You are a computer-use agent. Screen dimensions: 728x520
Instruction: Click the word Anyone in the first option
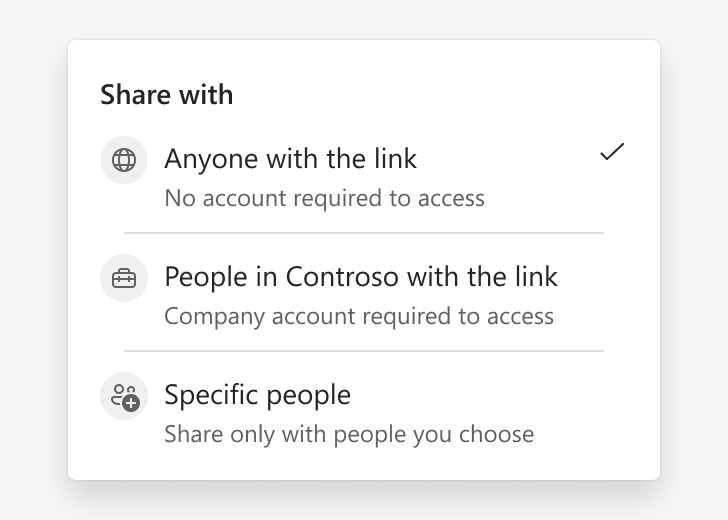coord(213,160)
